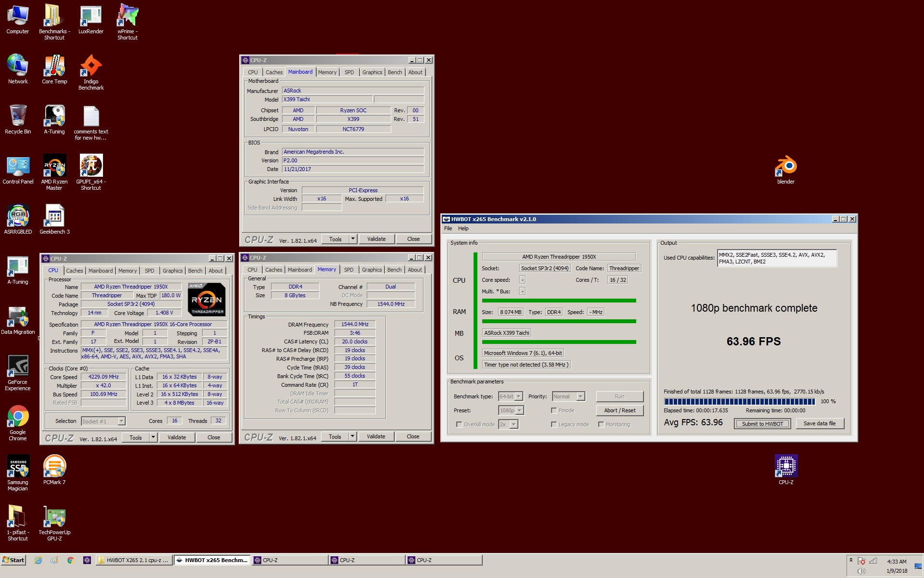Open the wPrime shortcut icon
The height and width of the screenshot is (578, 924).
[128, 22]
